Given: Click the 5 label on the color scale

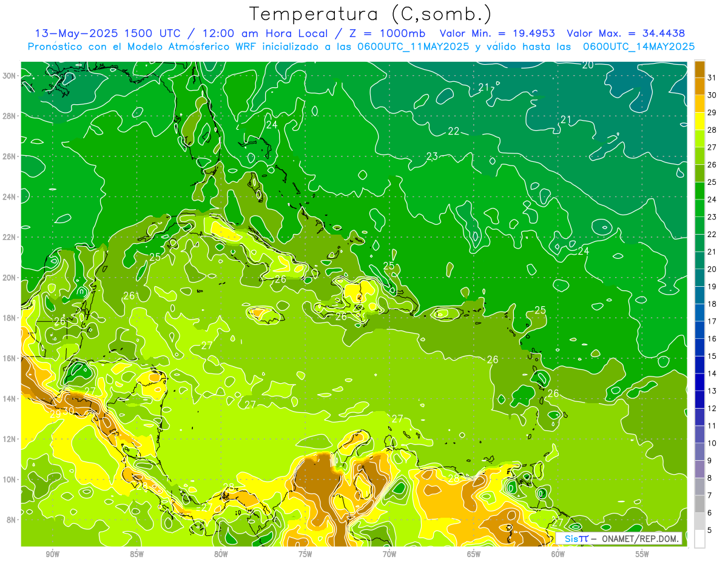Looking at the screenshot, I should tap(710, 530).
